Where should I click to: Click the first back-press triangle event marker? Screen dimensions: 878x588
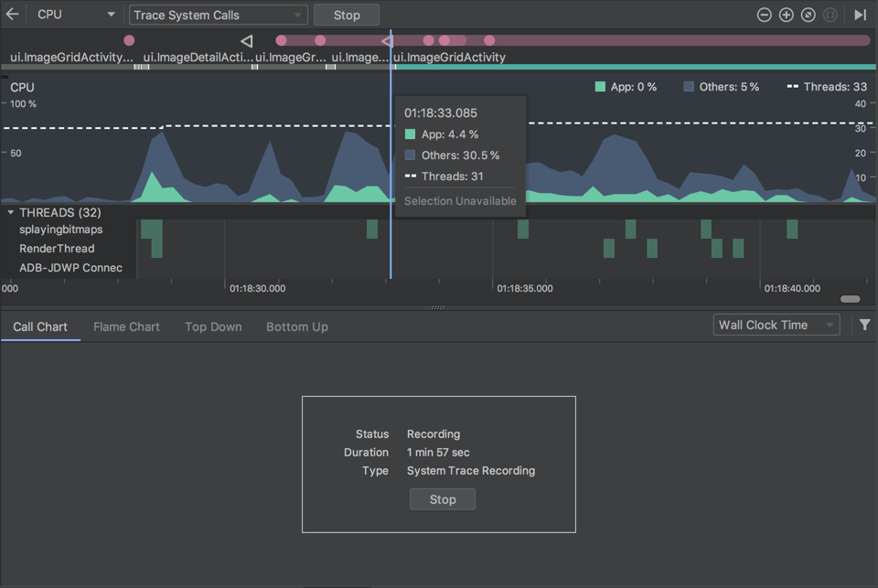click(x=246, y=41)
